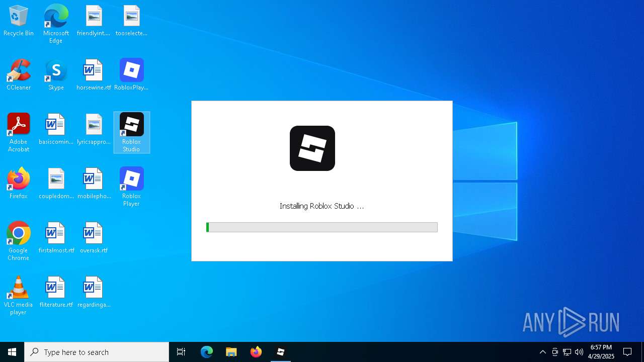The image size is (644, 362).
Task: Select the Microsoft Edge desktop shortcut
Action: coord(56,24)
